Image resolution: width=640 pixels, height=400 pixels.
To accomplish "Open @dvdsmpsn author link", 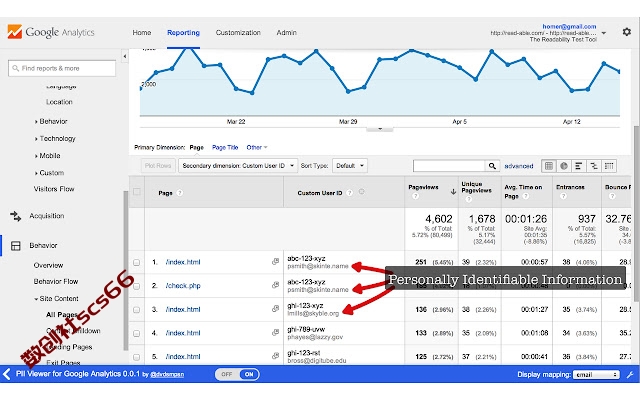I will pyautogui.click(x=167, y=374).
